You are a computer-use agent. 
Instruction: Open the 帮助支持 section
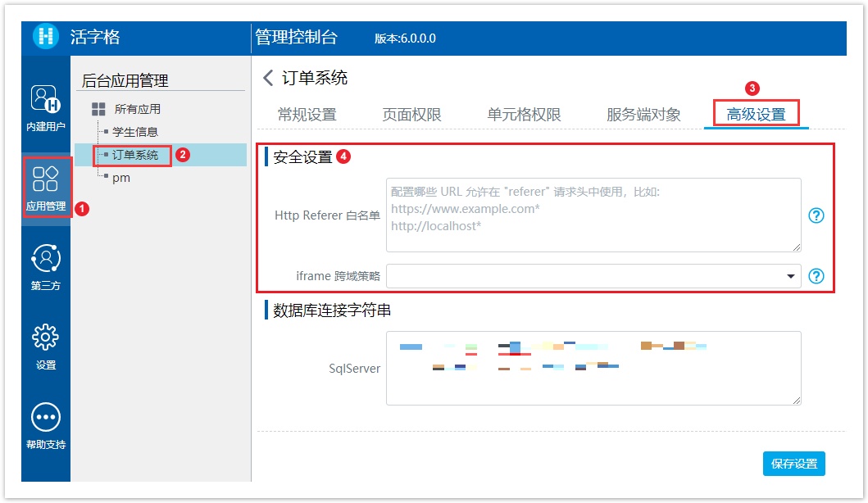(45, 426)
